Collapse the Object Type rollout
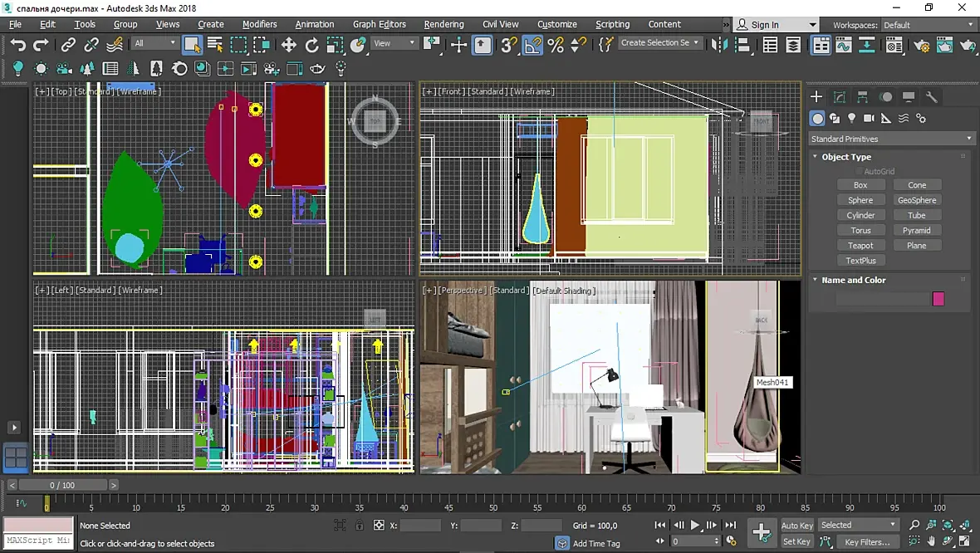This screenshot has height=553, width=980. click(846, 157)
